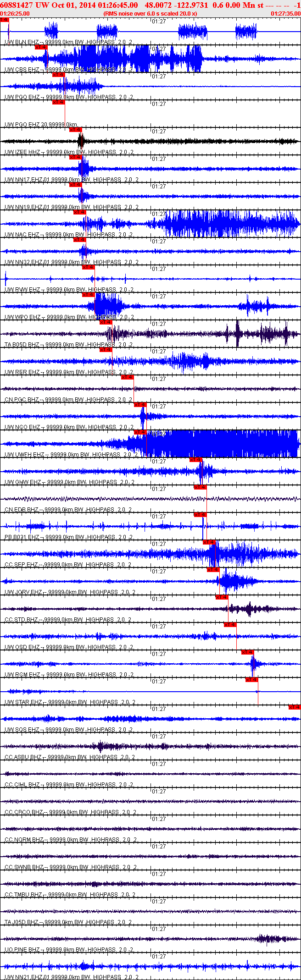Select the 'UW RER EHZ' trace label
The width and height of the screenshot is (301, 980).
[22, 372]
